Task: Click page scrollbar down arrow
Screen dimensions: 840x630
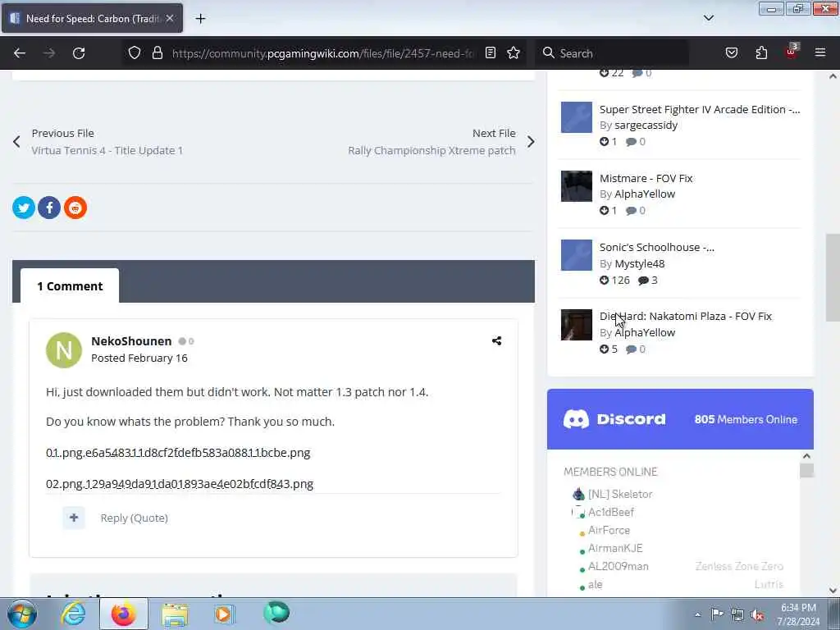Action: click(x=833, y=591)
